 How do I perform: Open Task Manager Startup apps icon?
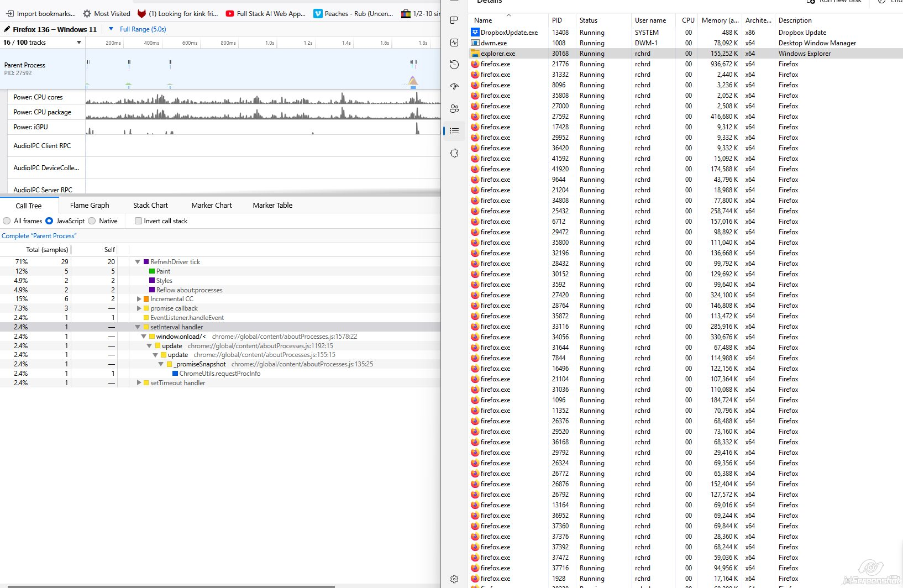click(454, 87)
